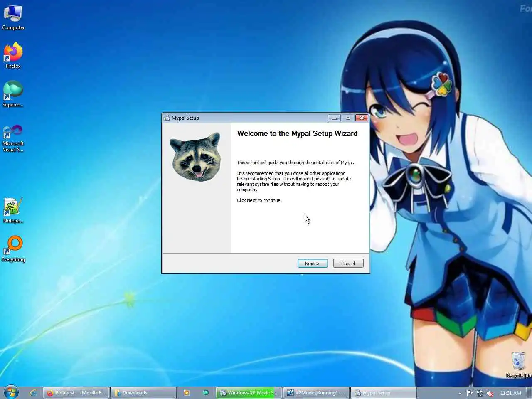The width and height of the screenshot is (532, 399).
Task: Open the Notepad++ desktop shortcut
Action: tap(13, 211)
